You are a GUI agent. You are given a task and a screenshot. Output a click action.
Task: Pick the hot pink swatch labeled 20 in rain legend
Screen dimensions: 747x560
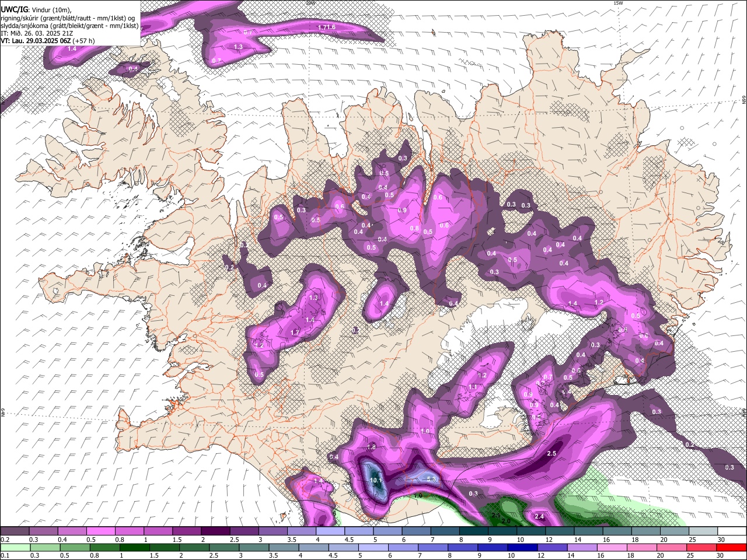click(x=671, y=547)
